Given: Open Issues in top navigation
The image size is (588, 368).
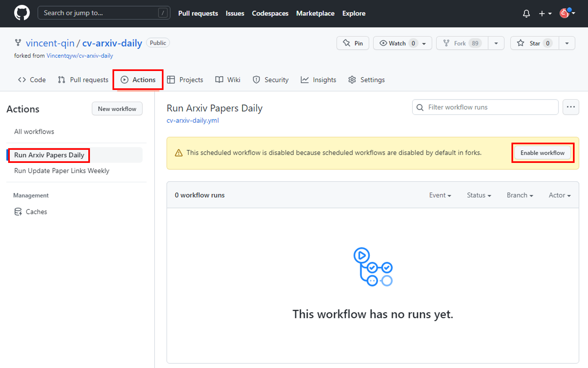Looking at the screenshot, I should (x=235, y=13).
